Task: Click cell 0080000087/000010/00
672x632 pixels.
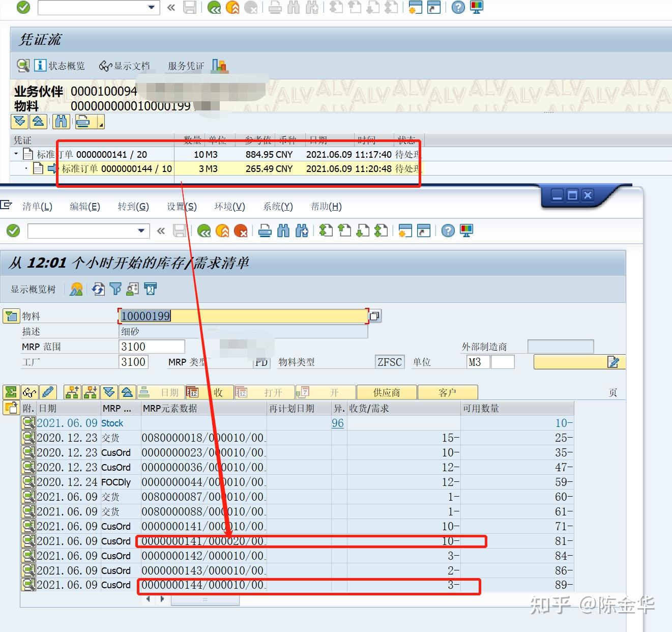Action: (x=203, y=497)
